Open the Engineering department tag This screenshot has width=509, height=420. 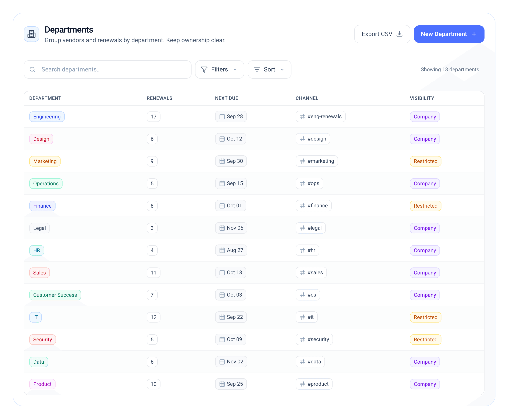tap(47, 117)
